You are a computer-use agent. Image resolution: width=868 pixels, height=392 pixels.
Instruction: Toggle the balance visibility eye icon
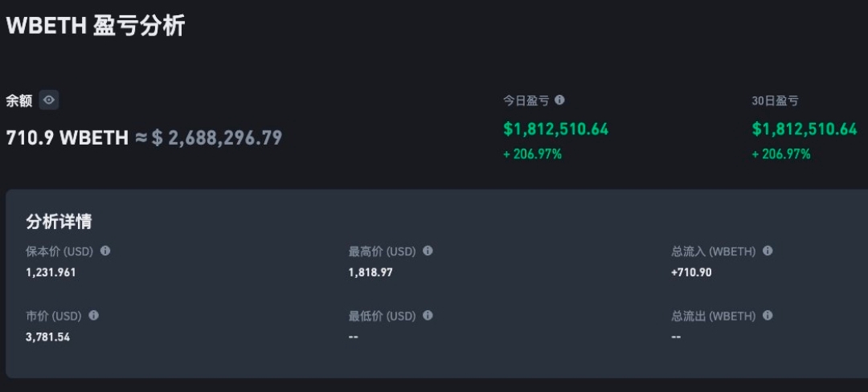click(x=49, y=100)
